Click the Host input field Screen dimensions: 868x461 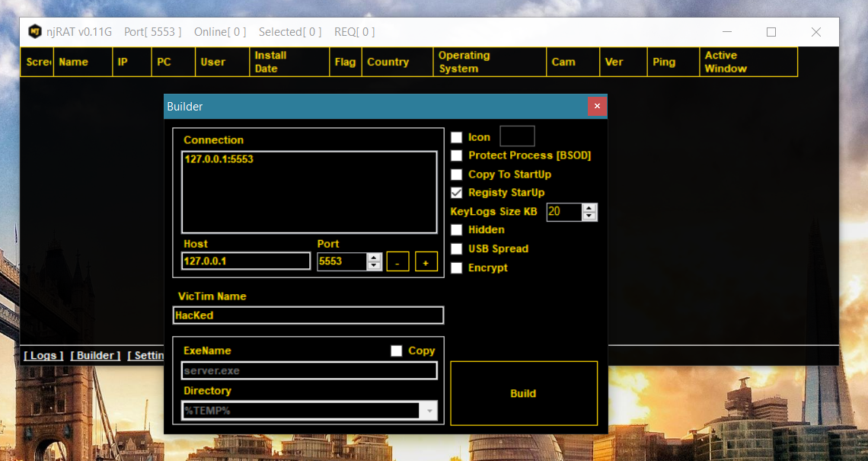(246, 261)
